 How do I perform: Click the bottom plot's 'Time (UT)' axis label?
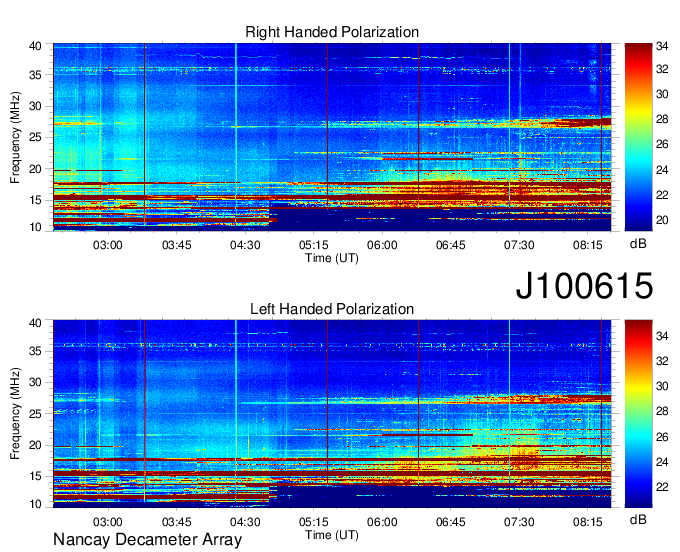332,535
